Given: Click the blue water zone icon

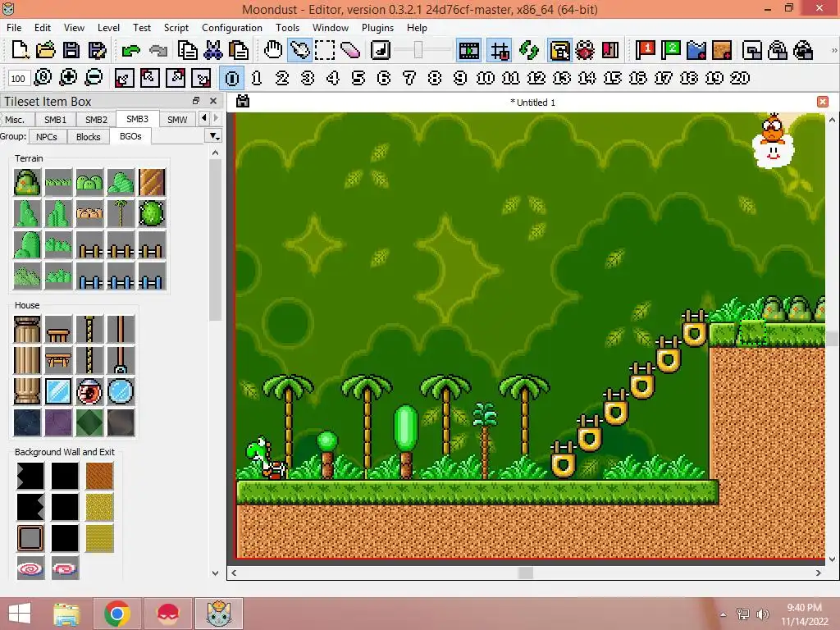Looking at the screenshot, I should point(696,50).
